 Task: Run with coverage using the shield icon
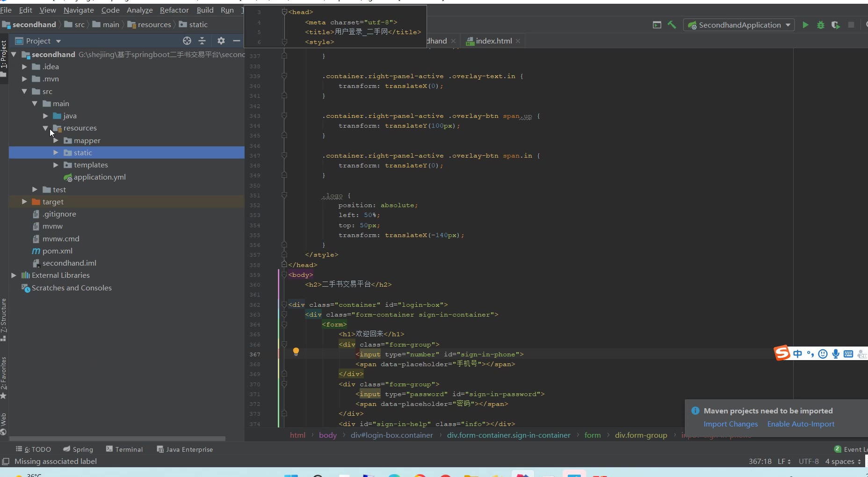point(836,25)
